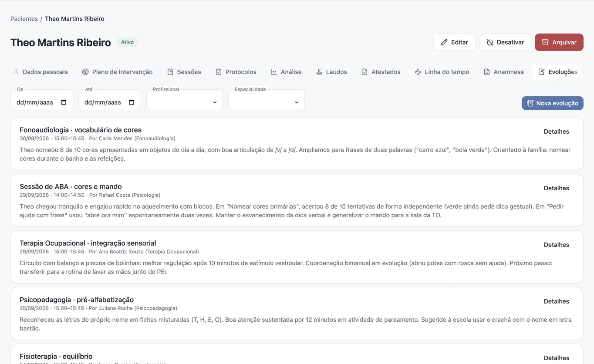594x364 pixels.
Task: Click the clipboard icon beside Sessões
Action: [170, 72]
